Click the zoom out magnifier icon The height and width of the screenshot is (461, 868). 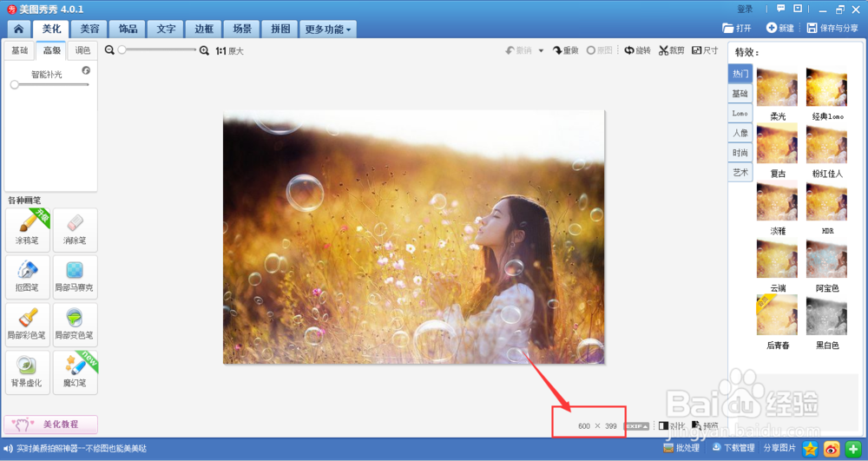(109, 50)
